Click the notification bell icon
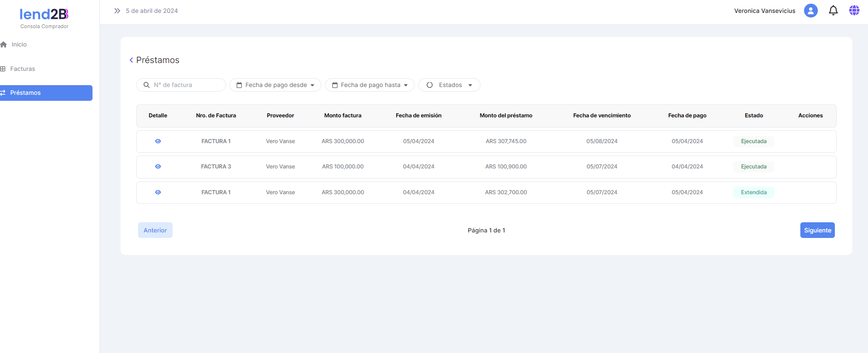 (x=833, y=11)
